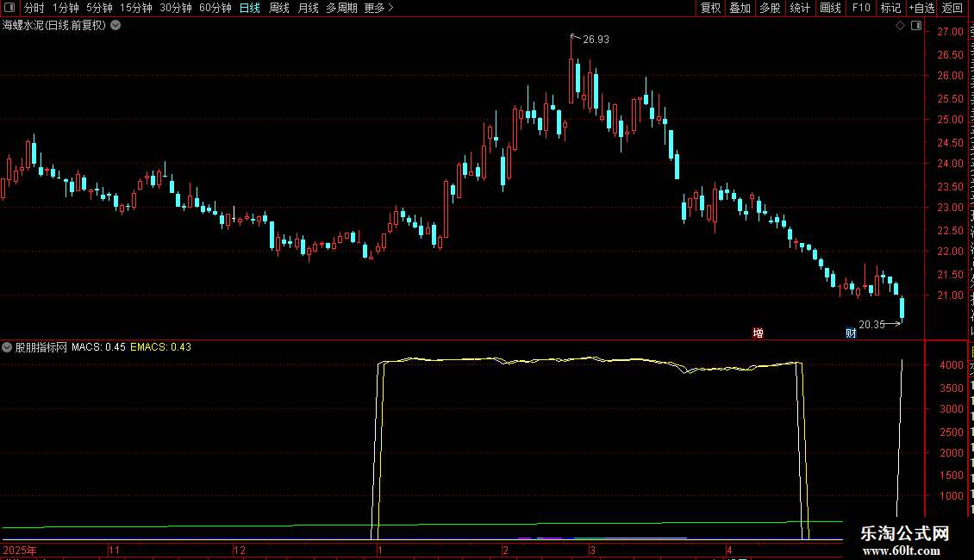The image size is (974, 560).
Task: Open F10 company information
Action: point(861,8)
